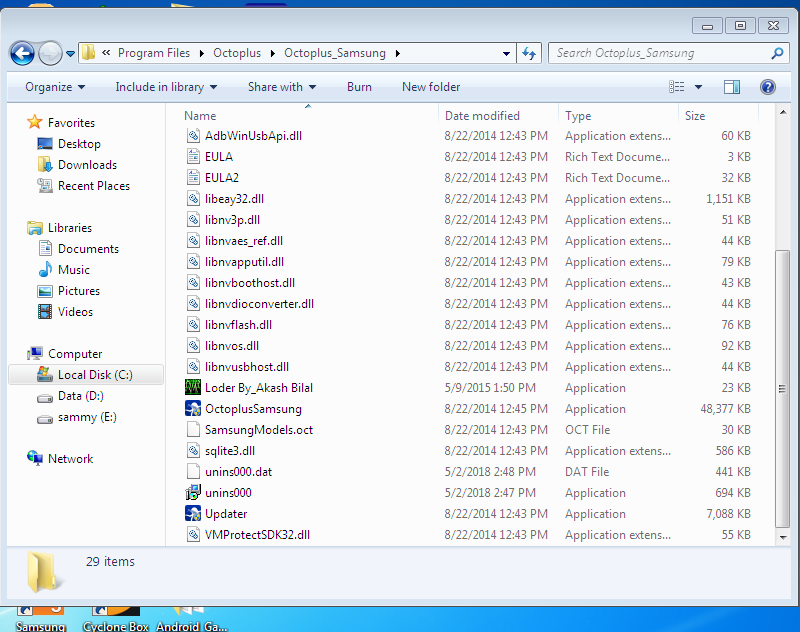Open the OctoplusSamsung application icon
The height and width of the screenshot is (632, 800).
(193, 409)
